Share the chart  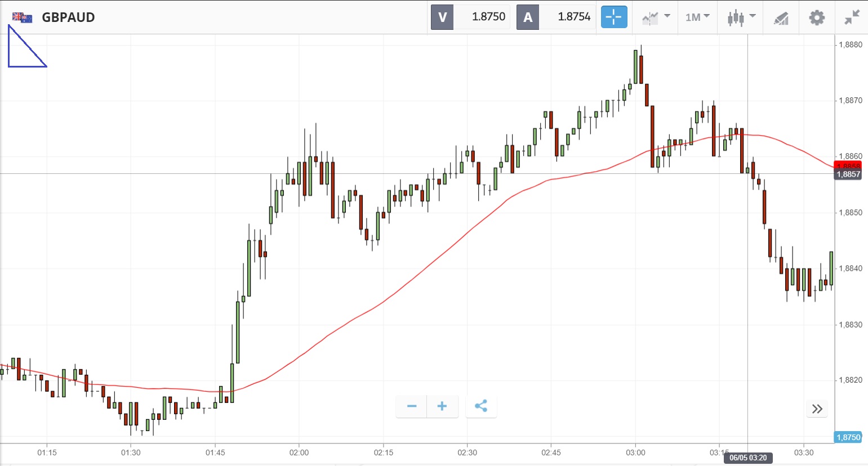tap(481, 406)
